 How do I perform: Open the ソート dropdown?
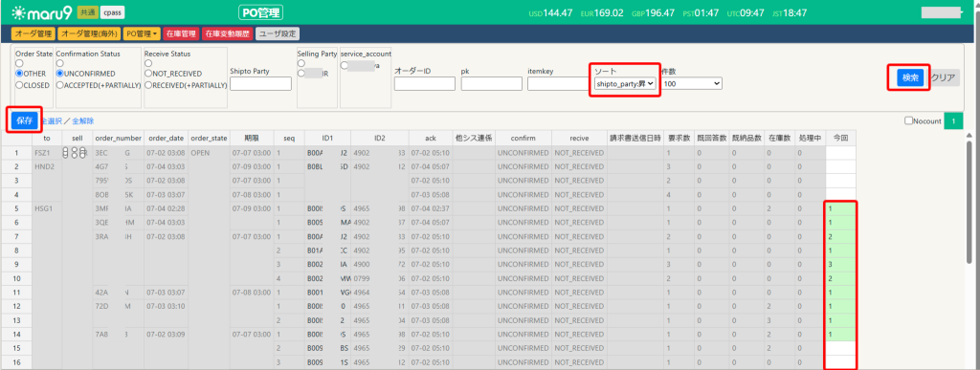624,83
